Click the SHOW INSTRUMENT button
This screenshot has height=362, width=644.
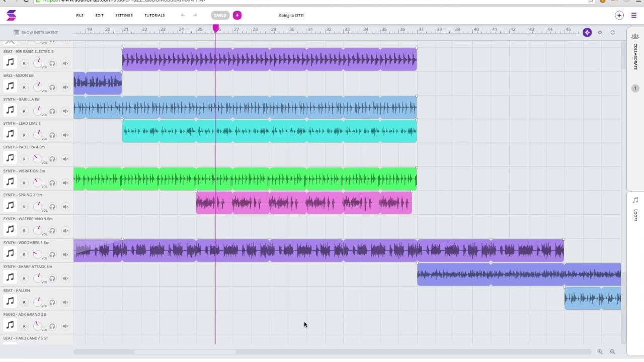coord(35,33)
